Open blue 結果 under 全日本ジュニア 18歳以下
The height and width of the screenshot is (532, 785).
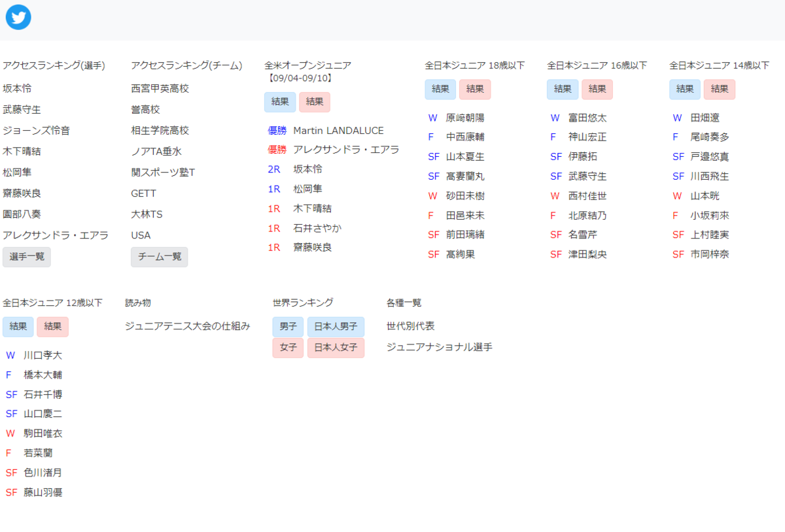440,90
